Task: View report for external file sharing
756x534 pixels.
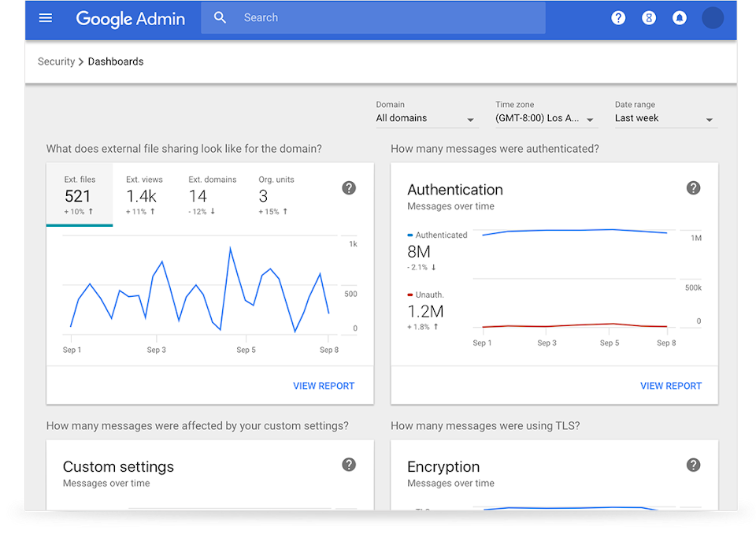Action: 324,386
